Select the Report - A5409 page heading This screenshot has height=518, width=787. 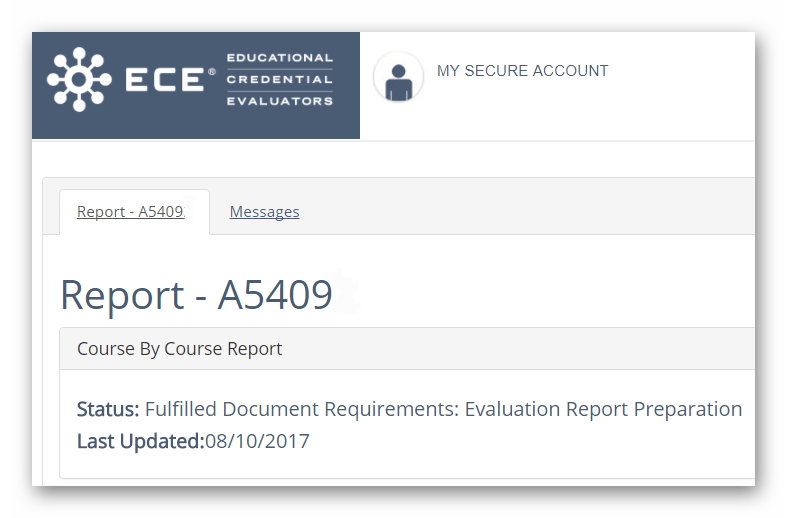196,295
